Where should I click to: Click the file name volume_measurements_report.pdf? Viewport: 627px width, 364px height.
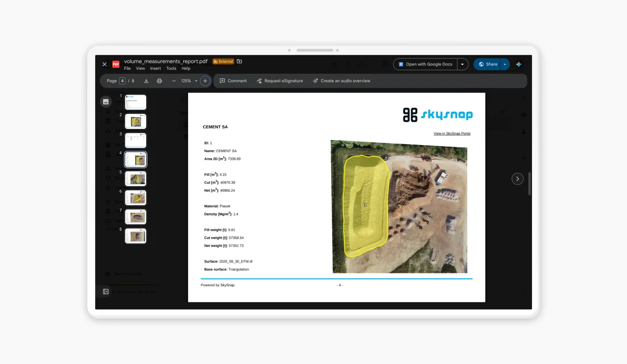pos(166,61)
